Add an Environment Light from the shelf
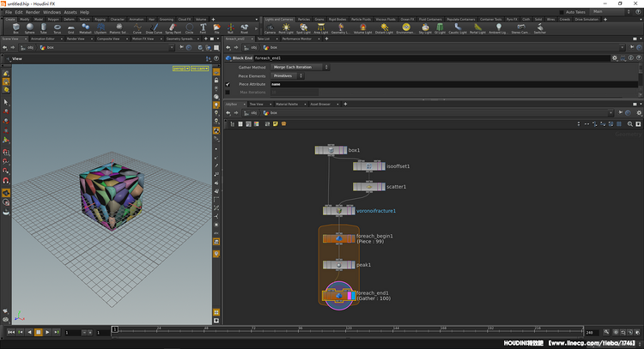Image resolution: width=644 pixels, height=349 pixels. [x=406, y=28]
